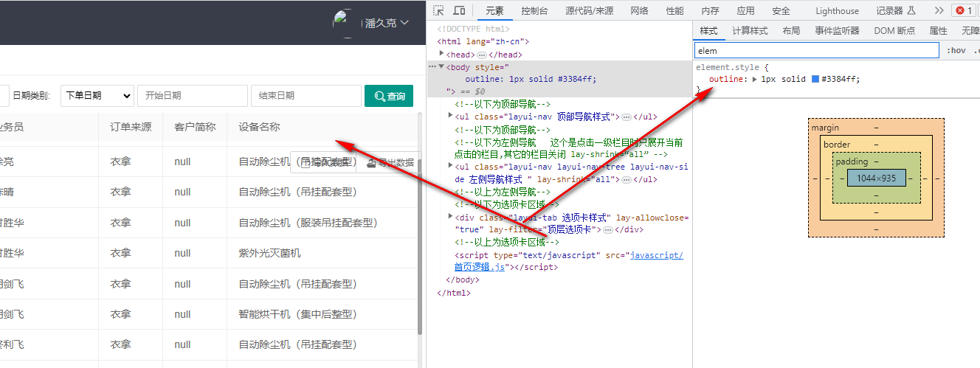Click the 导出数据 export button

coord(390,163)
